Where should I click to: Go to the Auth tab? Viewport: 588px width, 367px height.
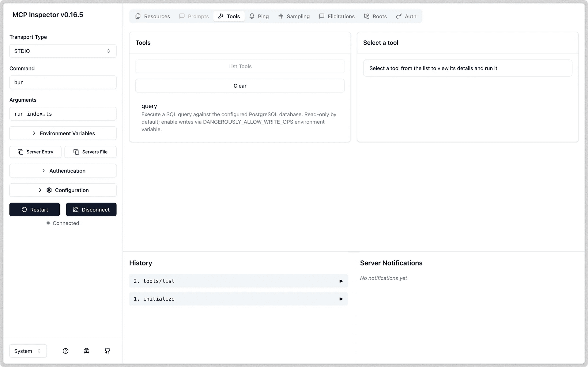pyautogui.click(x=406, y=16)
